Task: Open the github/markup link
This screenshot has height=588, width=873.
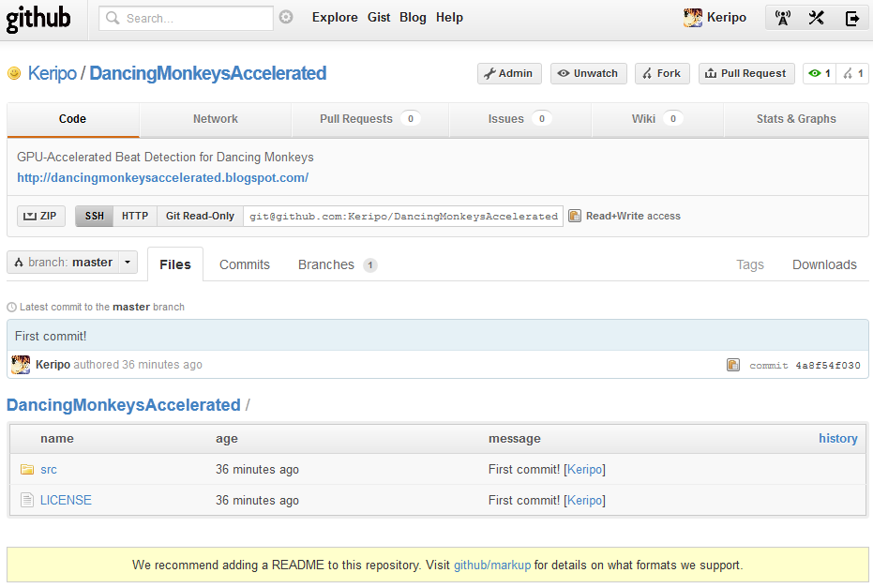Action: click(x=492, y=565)
